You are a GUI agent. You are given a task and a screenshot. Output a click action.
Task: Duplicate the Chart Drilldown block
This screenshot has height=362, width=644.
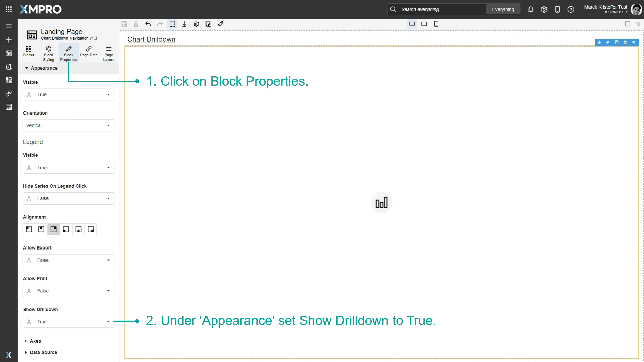[x=616, y=42]
